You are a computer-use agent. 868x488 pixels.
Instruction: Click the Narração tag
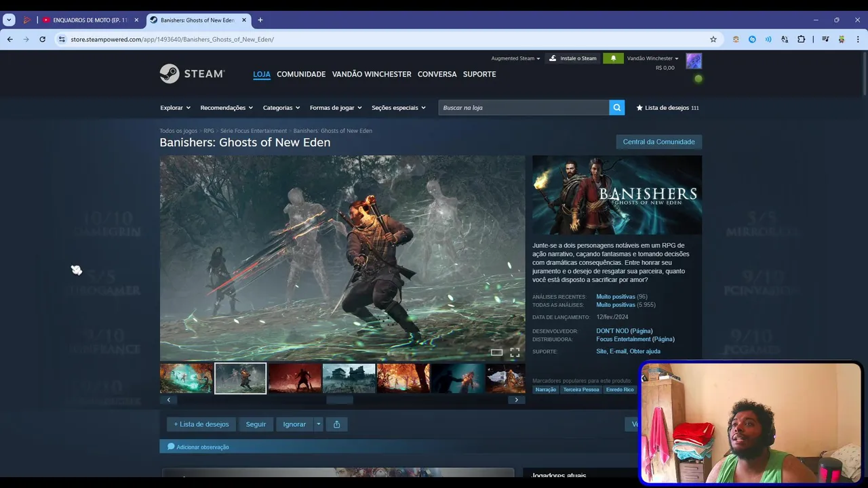pyautogui.click(x=545, y=390)
